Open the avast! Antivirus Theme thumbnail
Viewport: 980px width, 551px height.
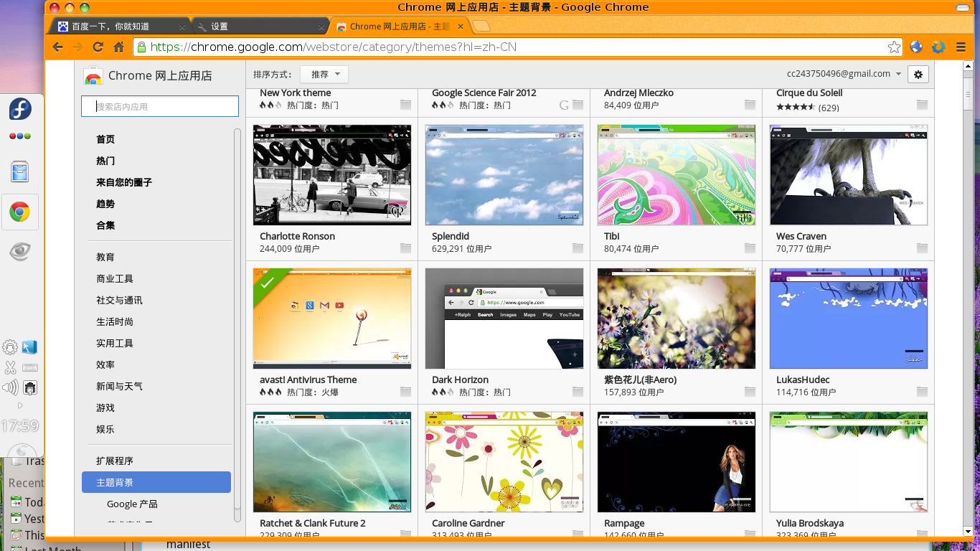click(x=332, y=319)
